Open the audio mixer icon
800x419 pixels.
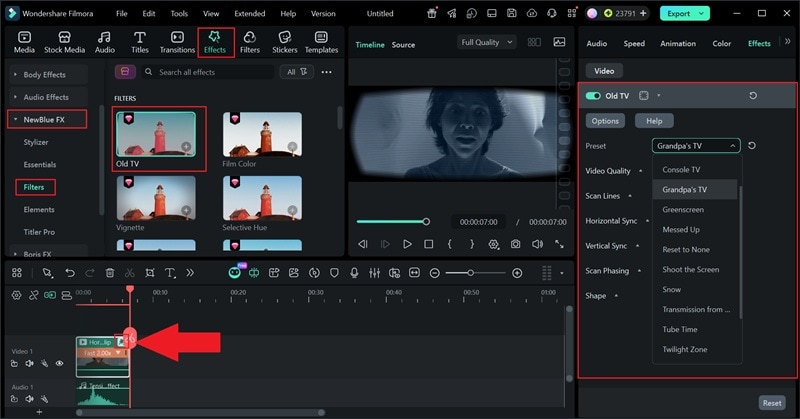(x=374, y=273)
